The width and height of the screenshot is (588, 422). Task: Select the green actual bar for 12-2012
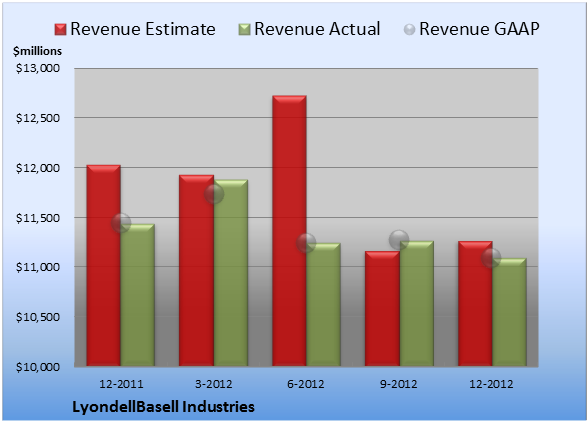point(509,312)
